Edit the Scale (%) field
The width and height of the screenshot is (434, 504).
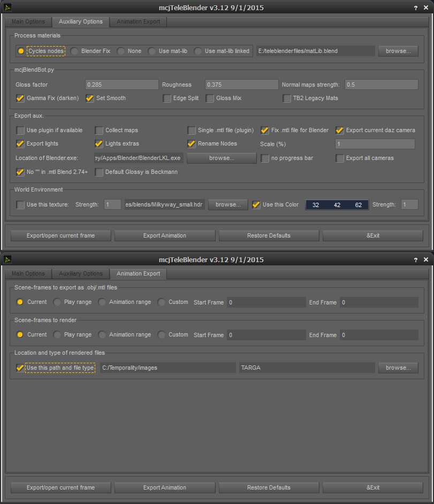point(375,144)
